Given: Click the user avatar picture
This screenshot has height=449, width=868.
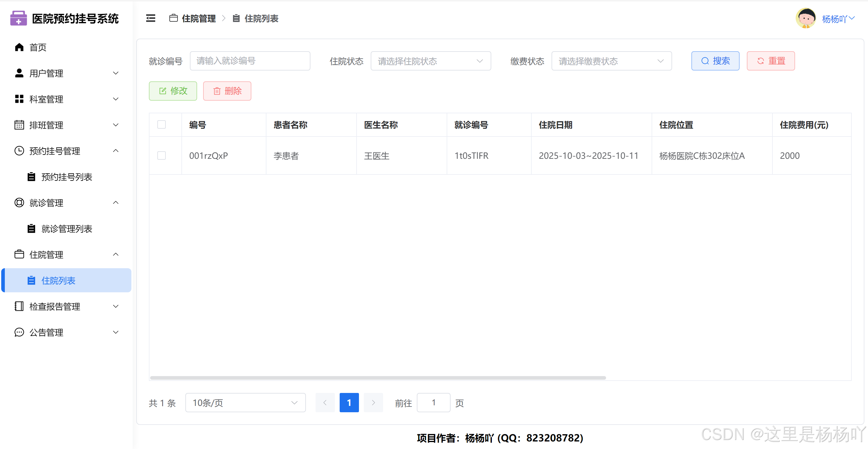Looking at the screenshot, I should [x=806, y=18].
